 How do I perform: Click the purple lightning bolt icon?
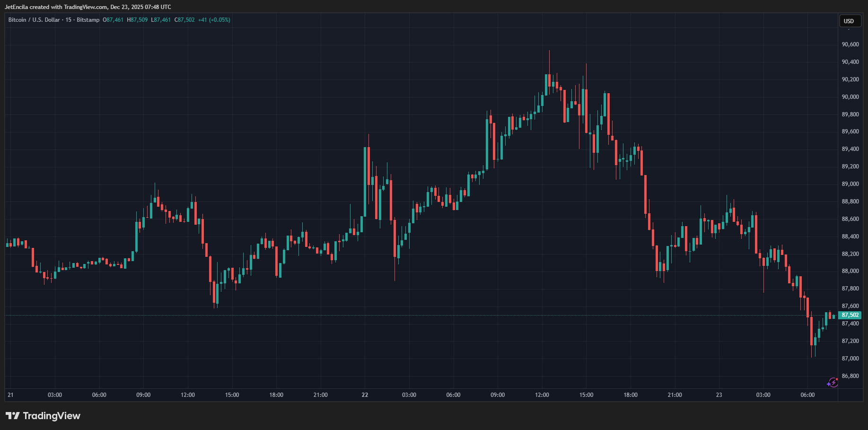click(833, 383)
